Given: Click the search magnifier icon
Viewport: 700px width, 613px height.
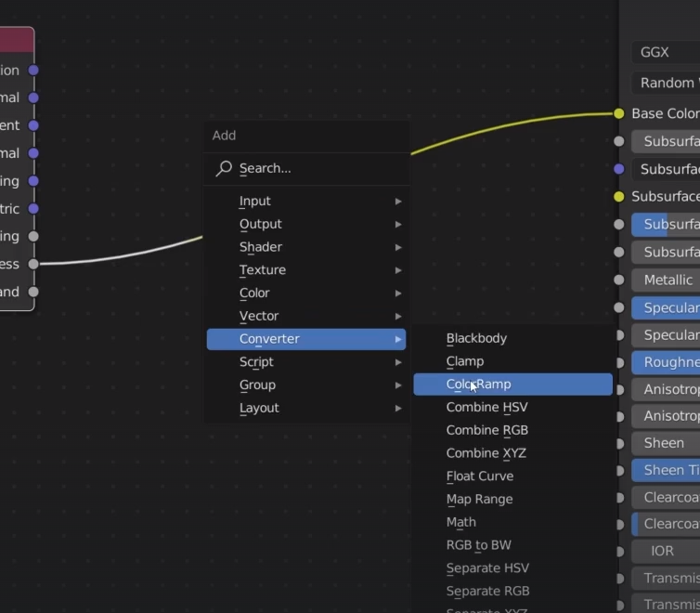Looking at the screenshot, I should tap(224, 169).
